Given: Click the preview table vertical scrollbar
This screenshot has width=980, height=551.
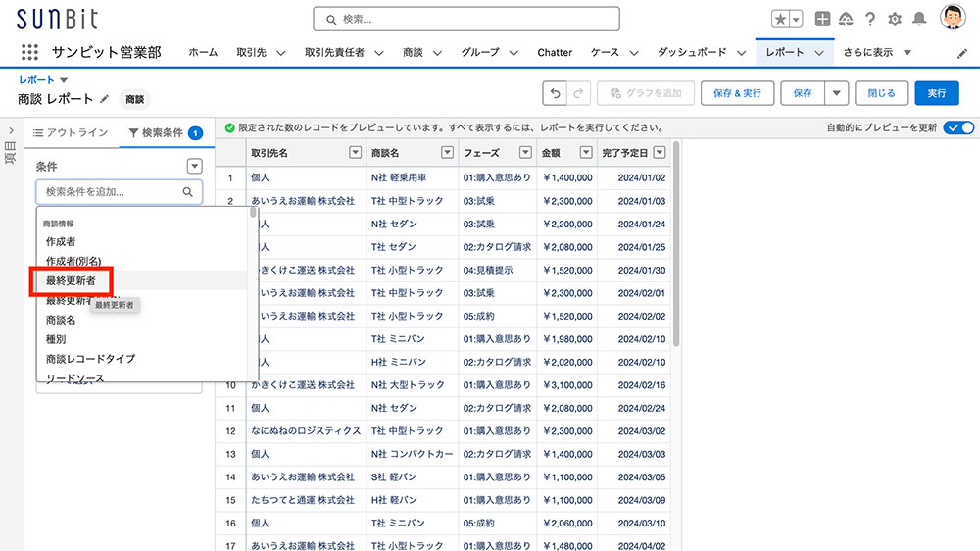Looking at the screenshot, I should [675, 244].
